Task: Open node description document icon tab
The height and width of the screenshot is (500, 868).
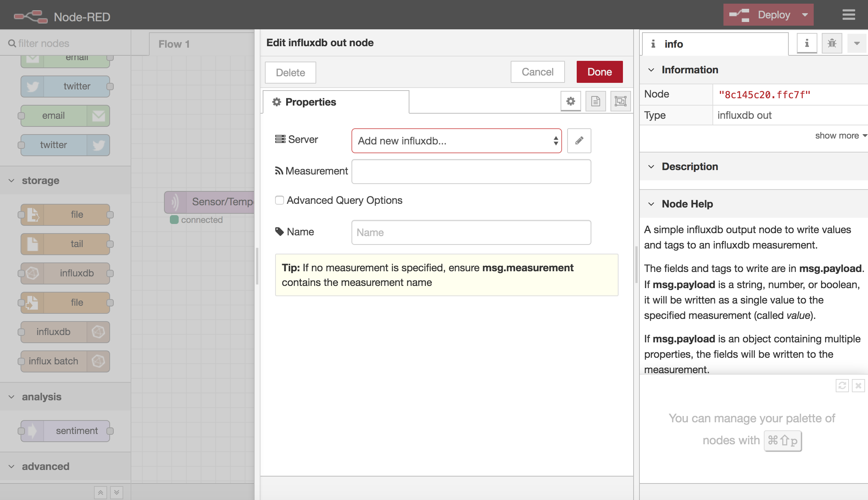Action: tap(595, 101)
